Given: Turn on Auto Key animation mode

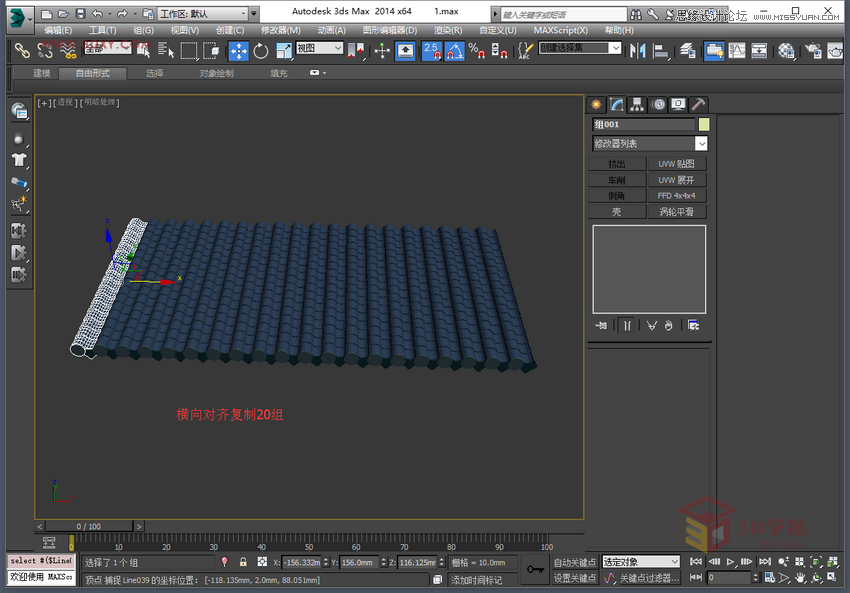Looking at the screenshot, I should [575, 562].
